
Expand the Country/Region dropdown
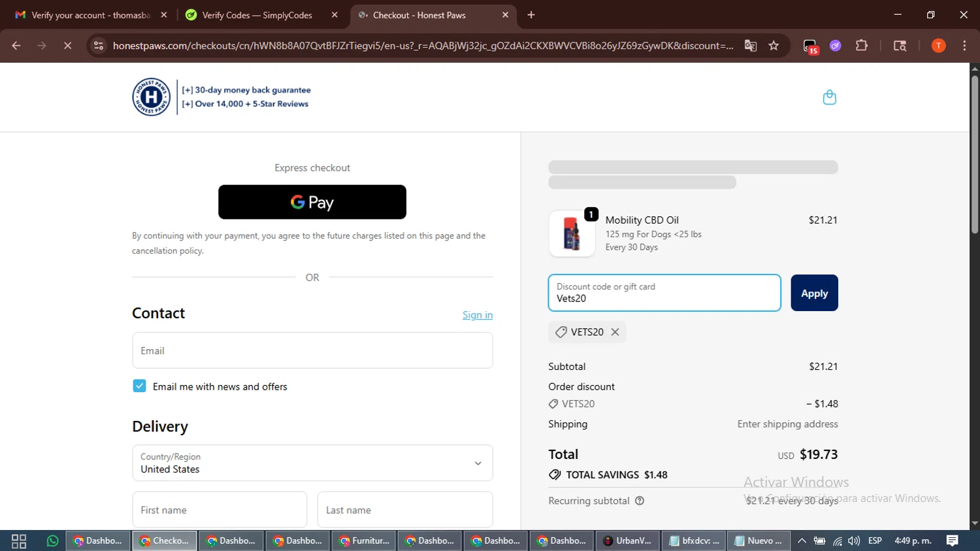coord(312,463)
